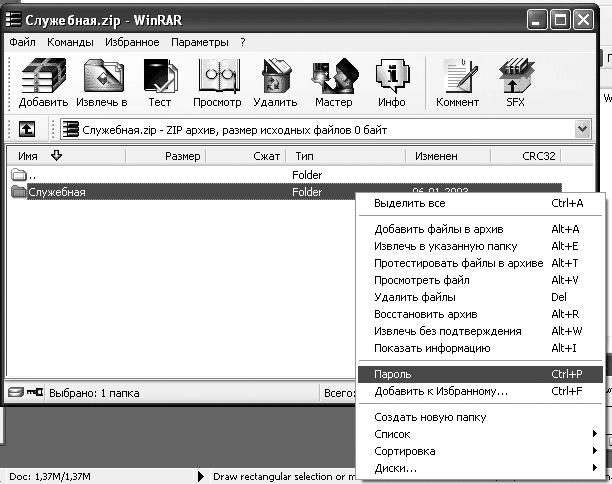
Task: Minimize the WinRAR window
Action: coord(537,20)
